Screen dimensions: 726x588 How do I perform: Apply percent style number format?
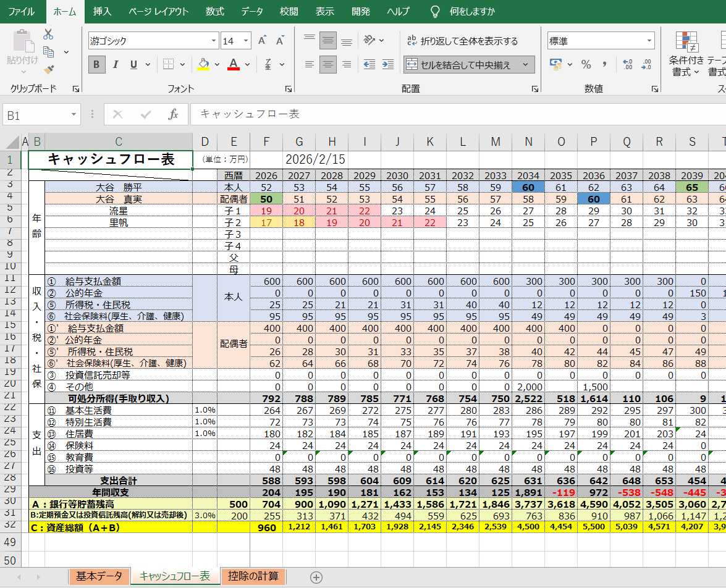pos(586,64)
